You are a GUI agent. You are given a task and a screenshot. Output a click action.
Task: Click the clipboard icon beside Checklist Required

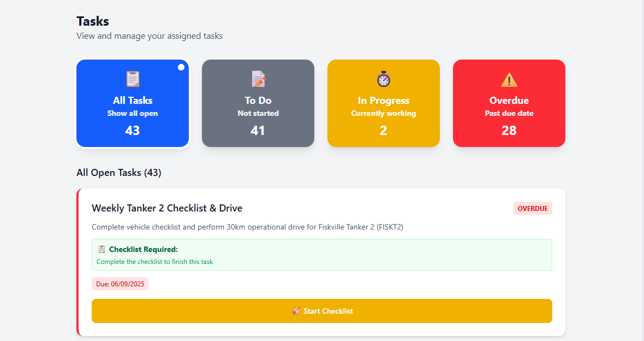102,249
